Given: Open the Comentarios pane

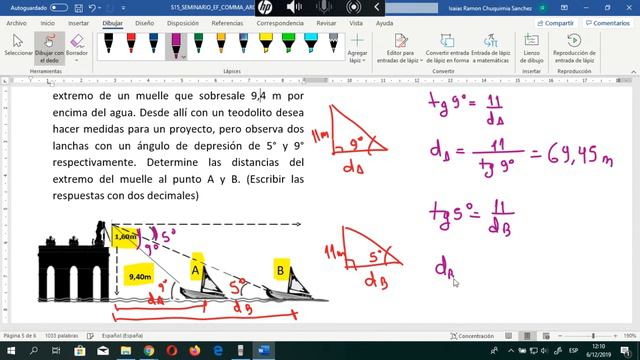Looking at the screenshot, I should coord(608,23).
